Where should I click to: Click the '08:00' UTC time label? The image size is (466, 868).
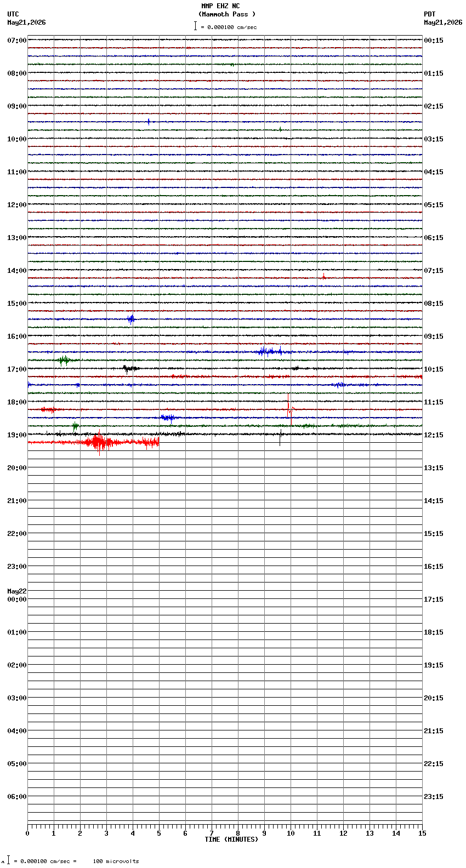(17, 73)
